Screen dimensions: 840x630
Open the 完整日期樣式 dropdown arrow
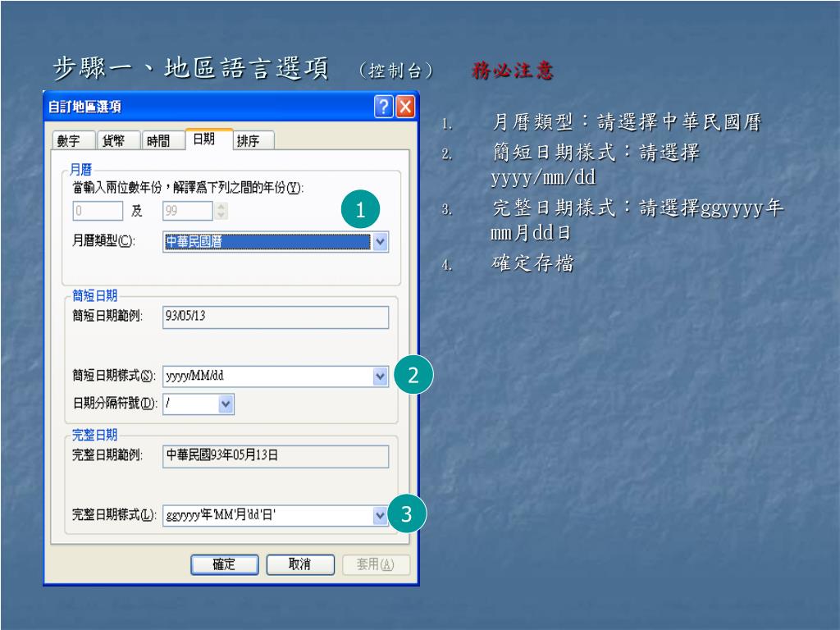click(380, 515)
